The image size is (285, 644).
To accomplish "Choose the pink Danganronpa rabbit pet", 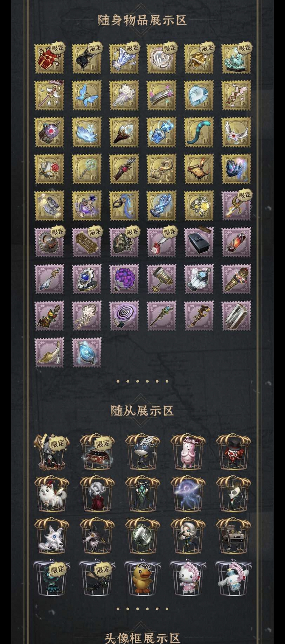I will point(188,452).
